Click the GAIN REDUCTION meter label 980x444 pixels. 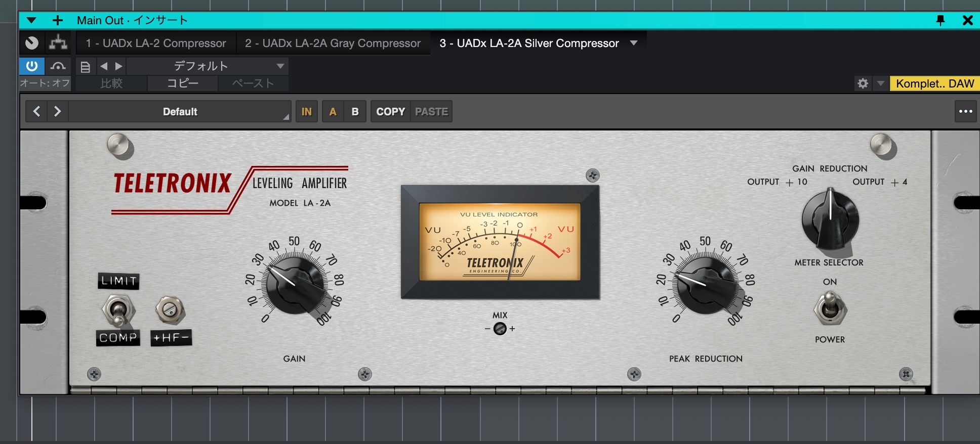[830, 168]
